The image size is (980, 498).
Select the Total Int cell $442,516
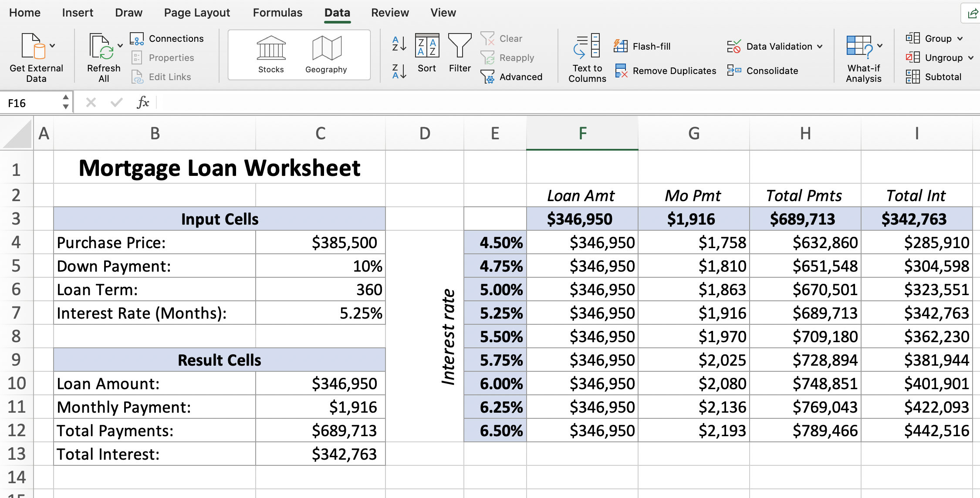click(x=917, y=431)
